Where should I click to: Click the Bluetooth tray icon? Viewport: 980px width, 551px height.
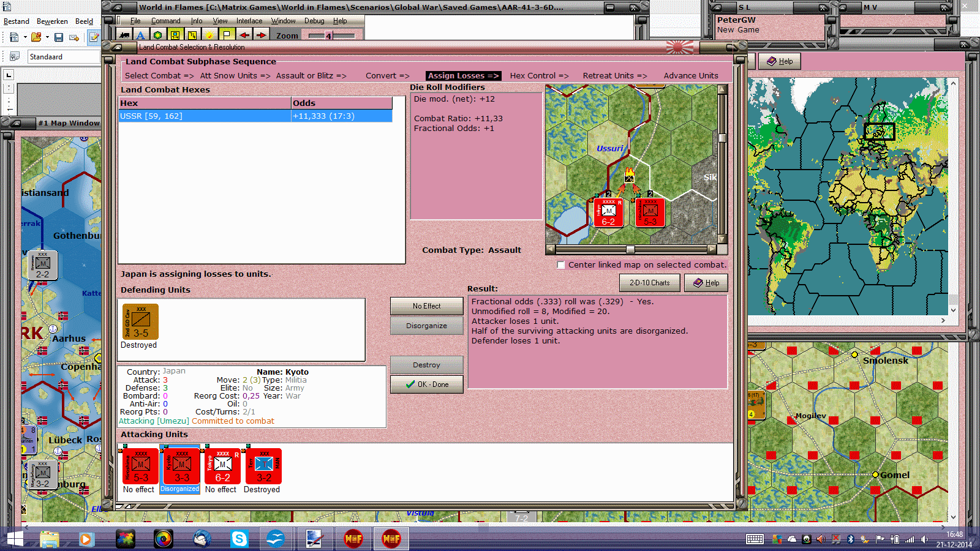pos(850,539)
